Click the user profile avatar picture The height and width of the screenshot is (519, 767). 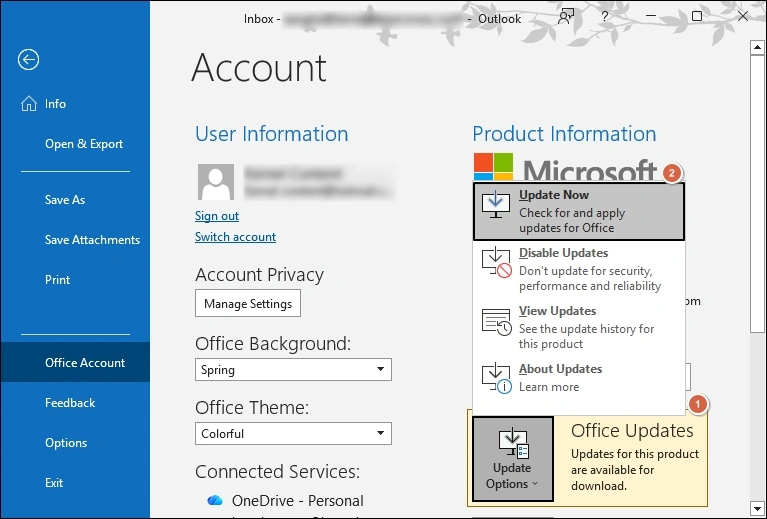(x=216, y=182)
